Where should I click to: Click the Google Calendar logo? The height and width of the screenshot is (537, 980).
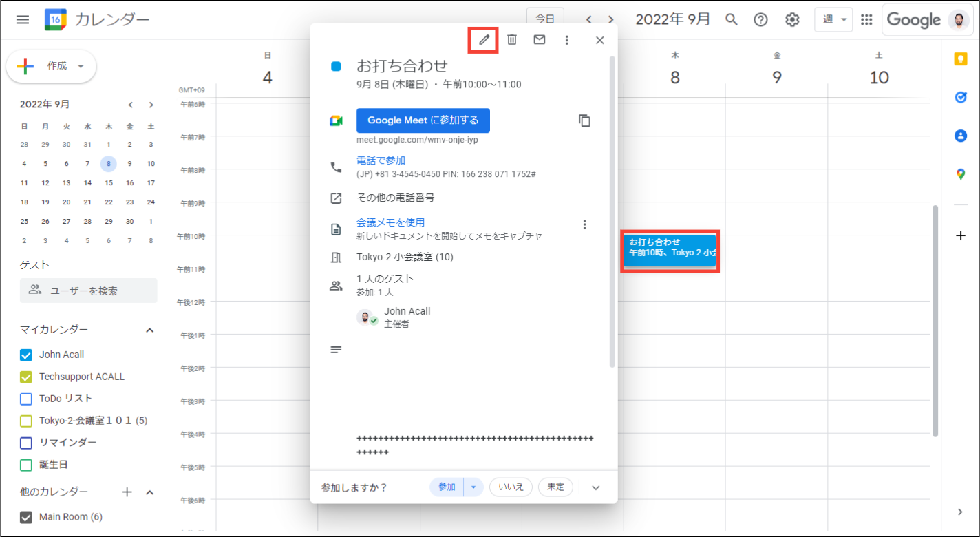coord(56,19)
